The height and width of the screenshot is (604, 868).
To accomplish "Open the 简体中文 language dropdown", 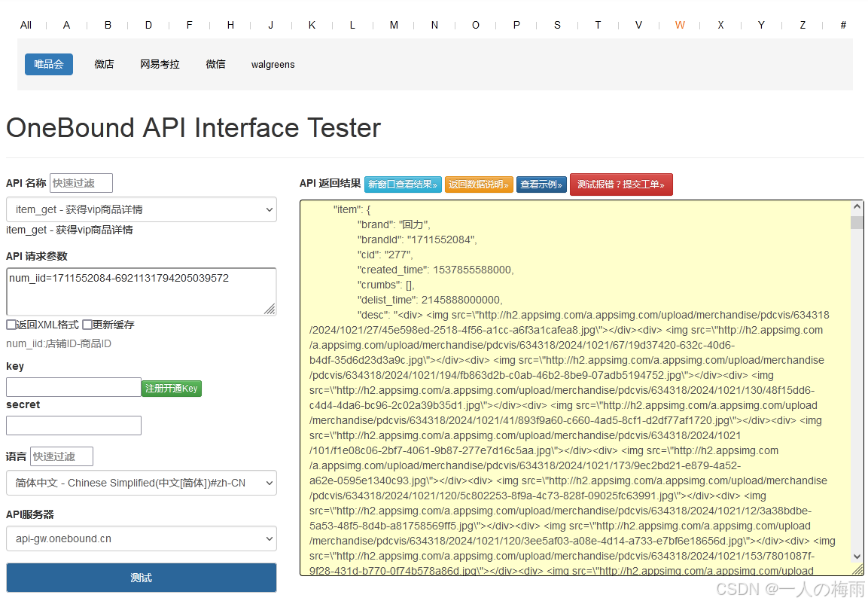I will [x=142, y=483].
